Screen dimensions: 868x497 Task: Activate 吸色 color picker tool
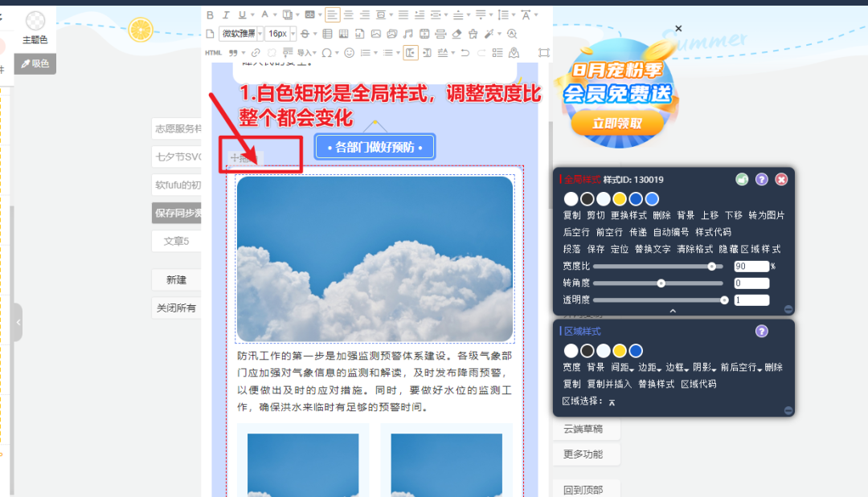[35, 63]
